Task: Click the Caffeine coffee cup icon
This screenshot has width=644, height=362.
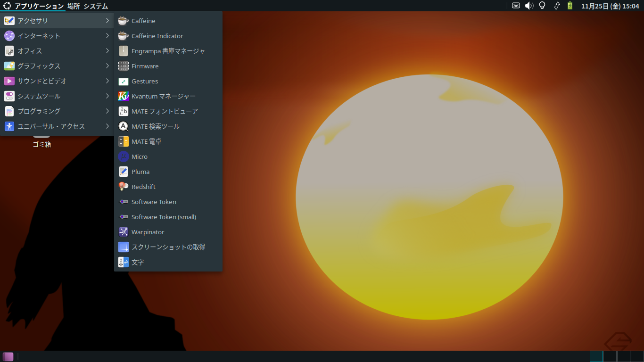Action: click(123, 21)
